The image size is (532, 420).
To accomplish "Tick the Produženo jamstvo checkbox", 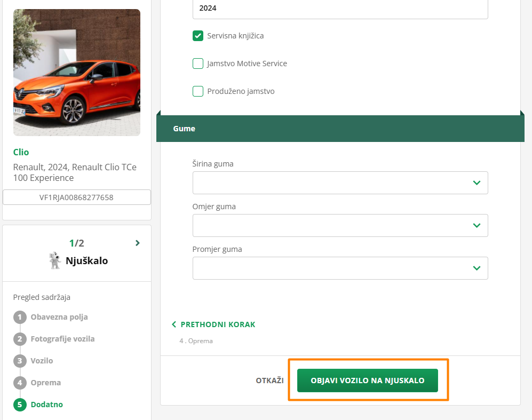I will click(198, 91).
